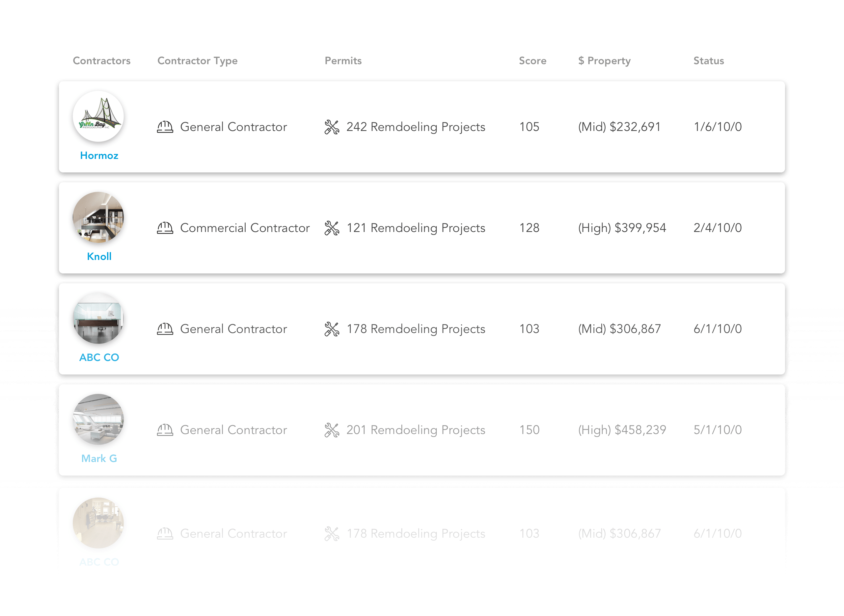Click the hard hat icon on ABC CO's row
844x616 pixels.
pos(166,328)
